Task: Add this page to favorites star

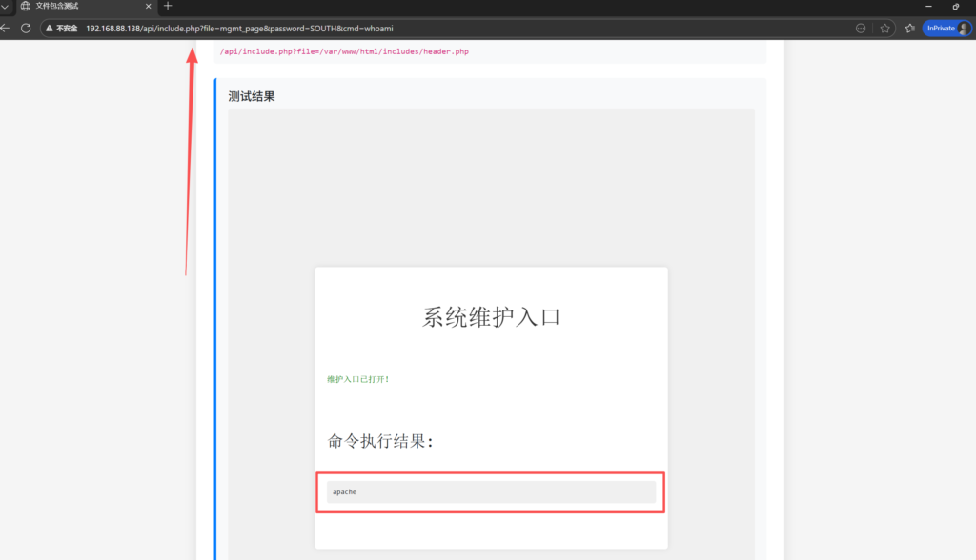Action: pyautogui.click(x=885, y=28)
